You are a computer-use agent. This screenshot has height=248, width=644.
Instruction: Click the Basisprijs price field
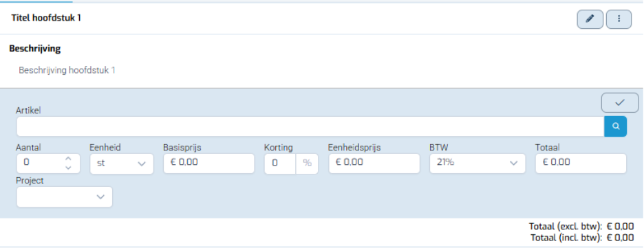[x=209, y=164]
